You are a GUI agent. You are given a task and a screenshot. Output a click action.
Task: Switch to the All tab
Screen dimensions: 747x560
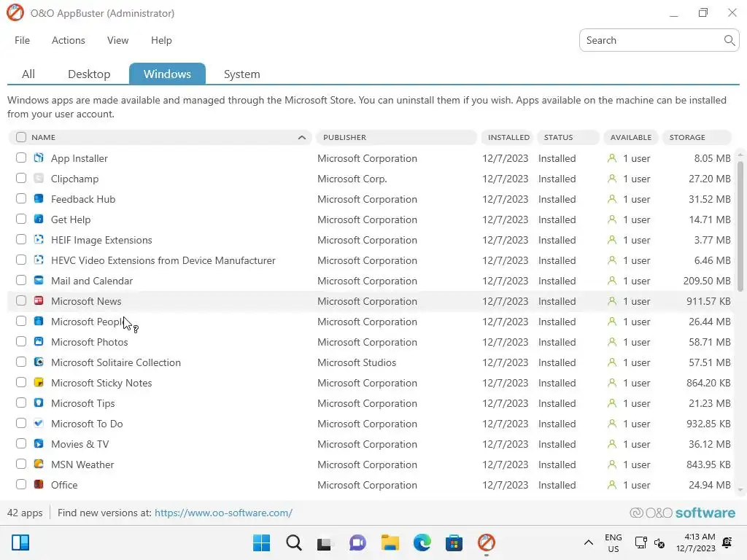click(x=28, y=74)
